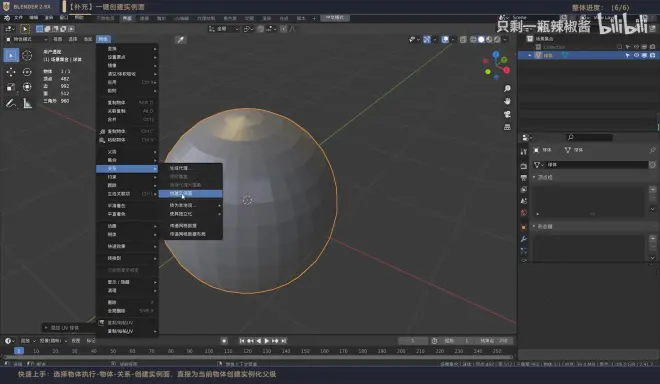Select the Annotate pencil tool
660x384 pixels.
pyautogui.click(x=11, y=103)
